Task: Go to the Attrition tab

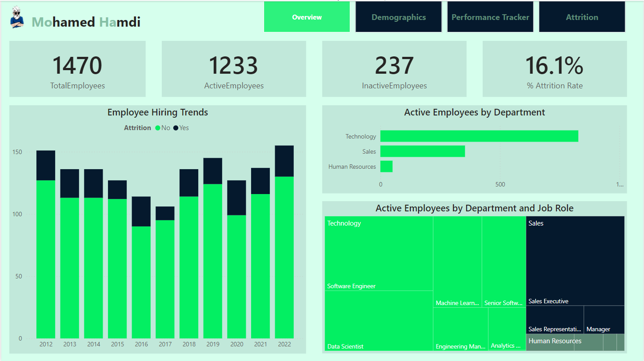Action: tap(582, 17)
